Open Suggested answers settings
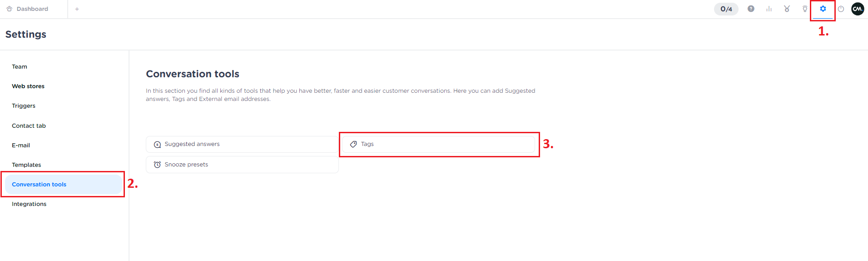The width and height of the screenshot is (868, 261). [242, 144]
